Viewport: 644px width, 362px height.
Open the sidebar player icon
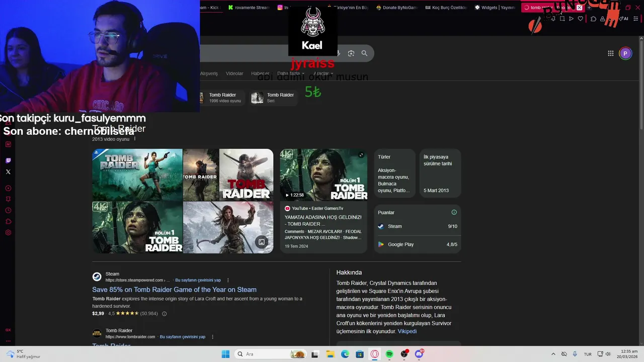pos(8,188)
